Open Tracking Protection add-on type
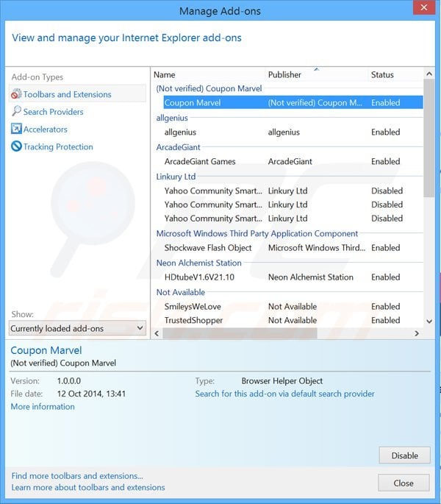This screenshot has width=441, height=504. [x=58, y=146]
